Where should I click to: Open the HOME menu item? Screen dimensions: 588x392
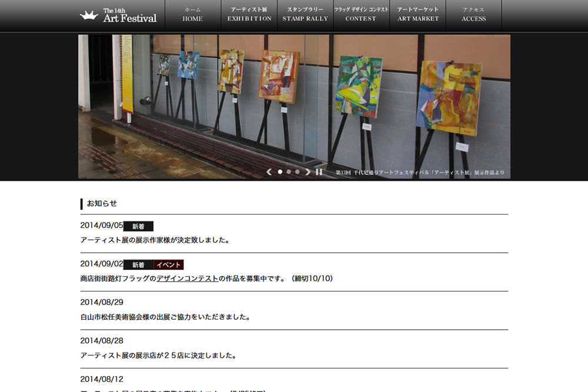point(193,15)
